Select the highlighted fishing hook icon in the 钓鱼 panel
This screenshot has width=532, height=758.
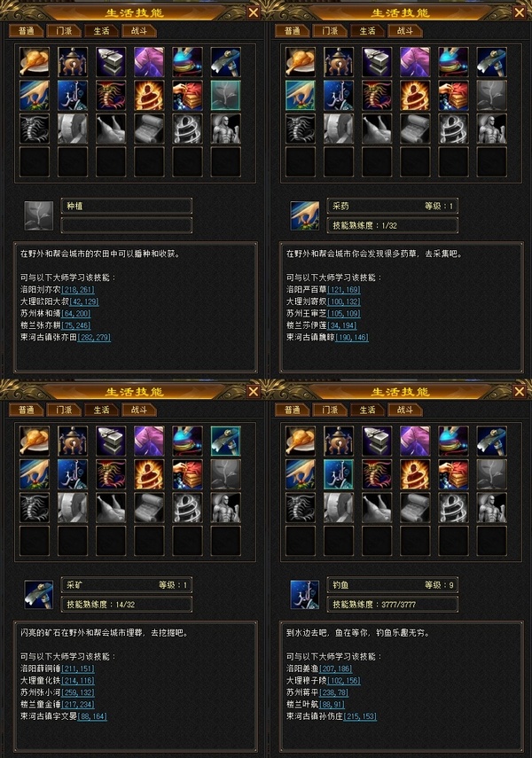click(x=339, y=474)
